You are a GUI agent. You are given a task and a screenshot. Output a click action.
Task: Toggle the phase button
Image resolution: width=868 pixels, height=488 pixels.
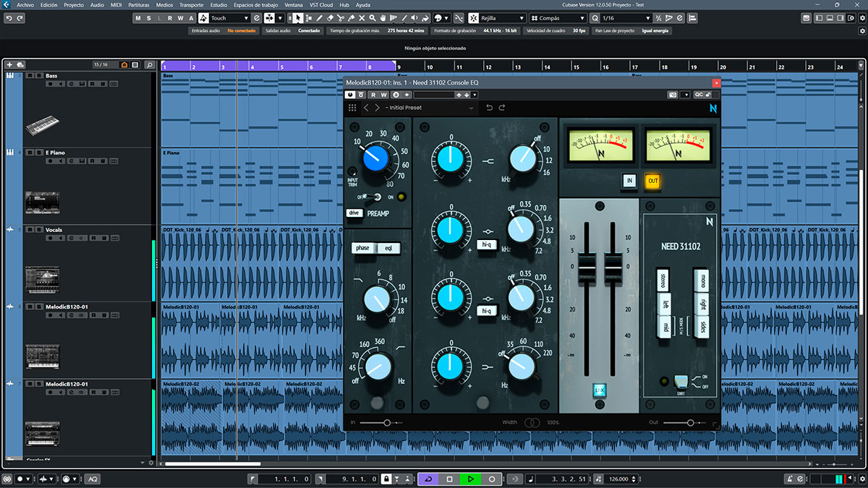tap(362, 248)
